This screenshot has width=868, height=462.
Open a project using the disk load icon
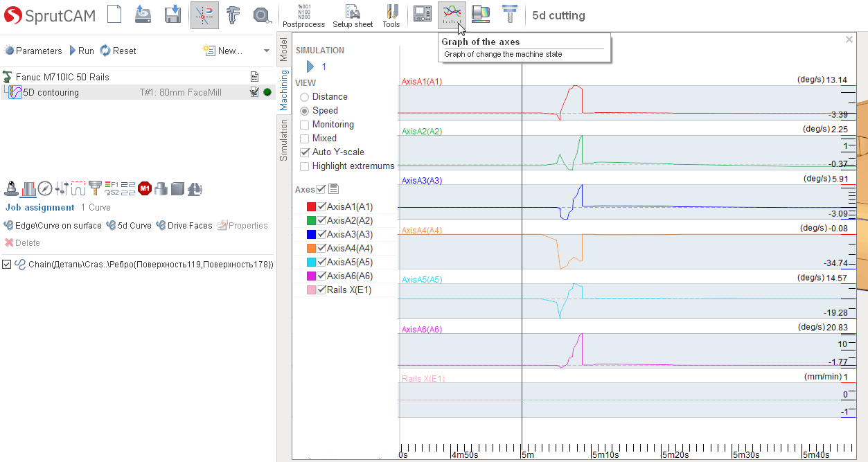pyautogui.click(x=143, y=15)
